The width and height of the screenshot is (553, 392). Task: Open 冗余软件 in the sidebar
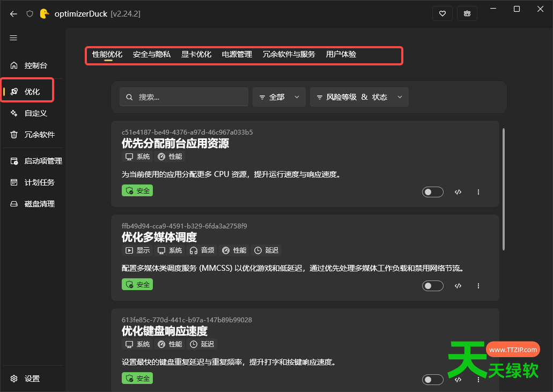32,135
